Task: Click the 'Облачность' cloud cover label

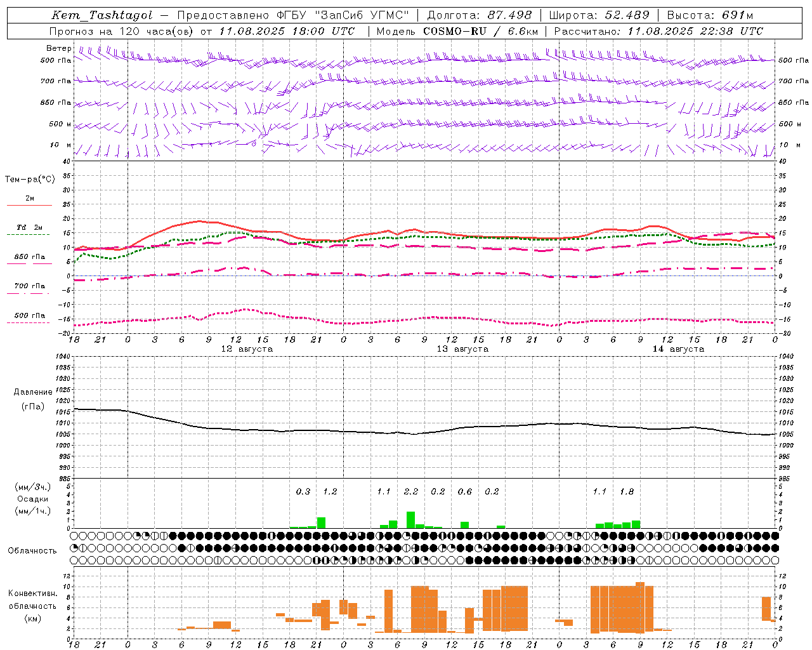Action: pyautogui.click(x=32, y=550)
